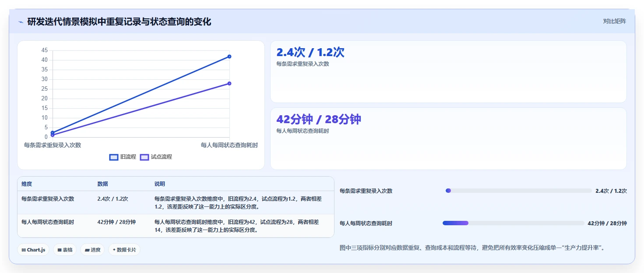Select the 旧流程 data point at 42

click(229, 57)
